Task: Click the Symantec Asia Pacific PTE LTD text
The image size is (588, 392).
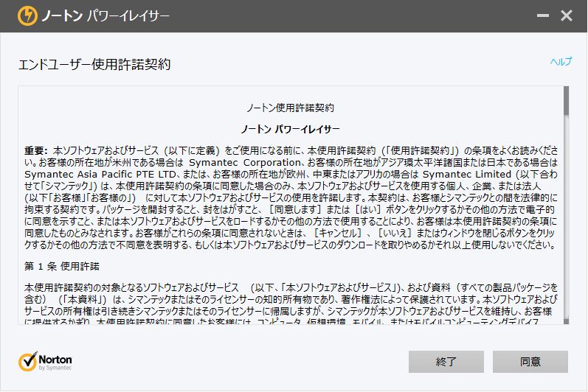Action: pyautogui.click(x=100, y=175)
